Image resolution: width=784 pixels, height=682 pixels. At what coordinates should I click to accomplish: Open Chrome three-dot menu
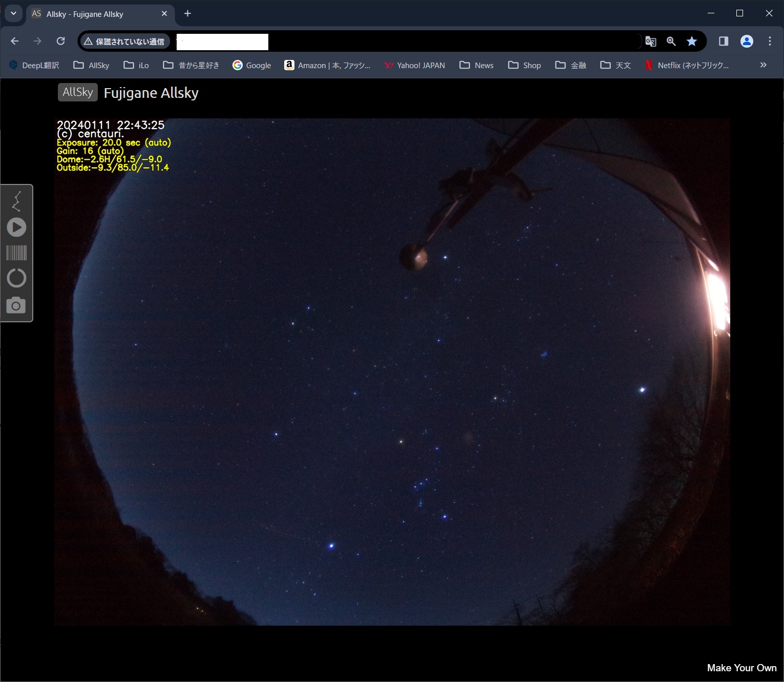(x=770, y=41)
